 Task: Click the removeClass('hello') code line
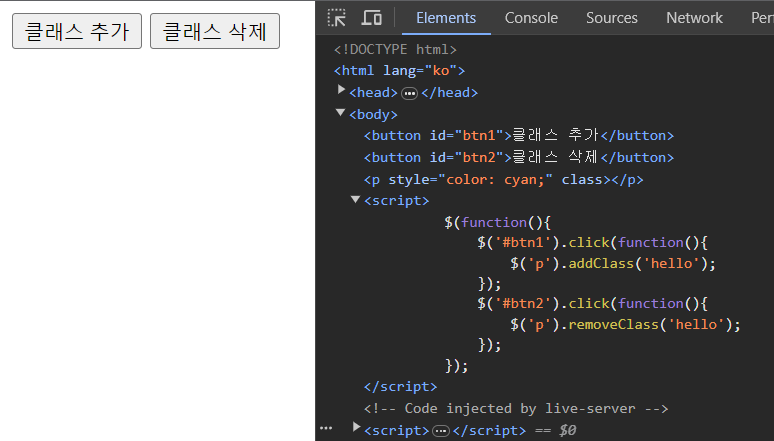[x=625, y=324]
